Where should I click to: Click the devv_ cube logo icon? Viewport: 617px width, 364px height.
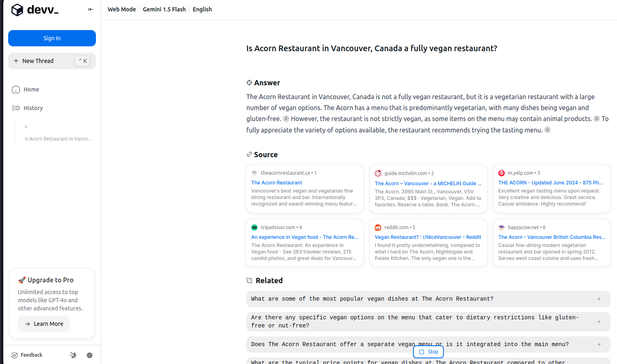coord(17,10)
